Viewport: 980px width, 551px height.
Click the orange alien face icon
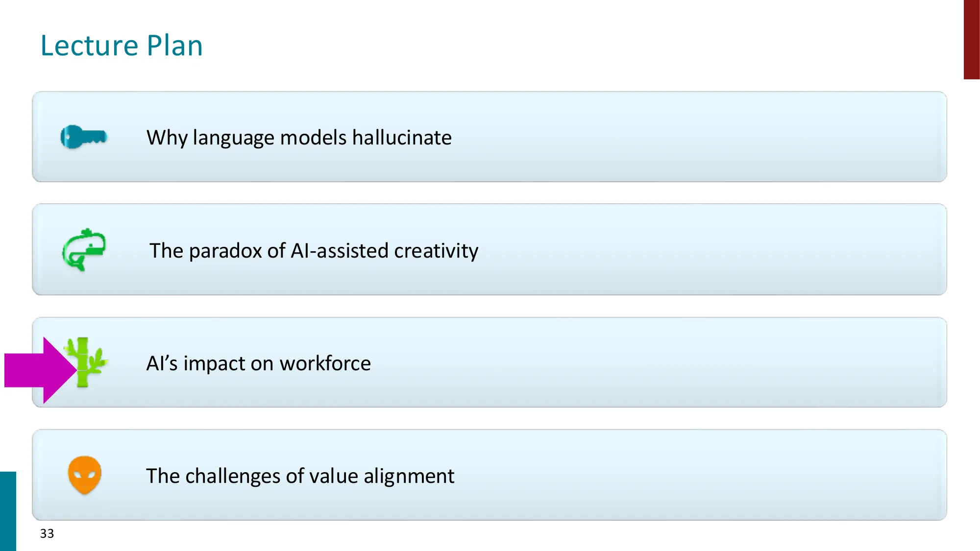(x=85, y=475)
